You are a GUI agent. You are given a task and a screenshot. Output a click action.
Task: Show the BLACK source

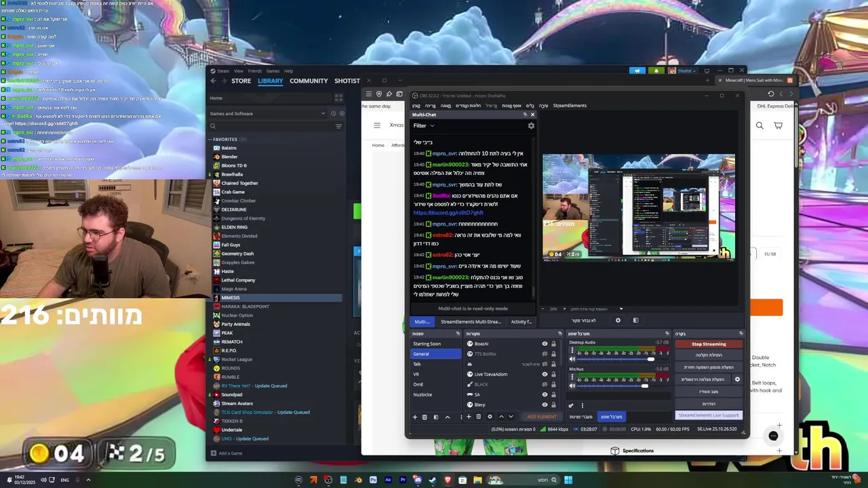point(545,384)
